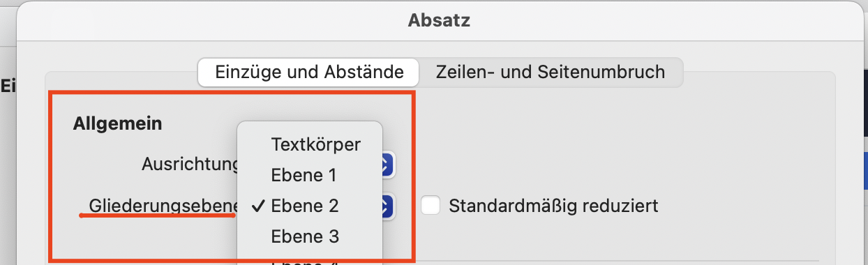Enable the Standardmäßig reduziert checkbox
The width and height of the screenshot is (868, 265).
coord(431,206)
